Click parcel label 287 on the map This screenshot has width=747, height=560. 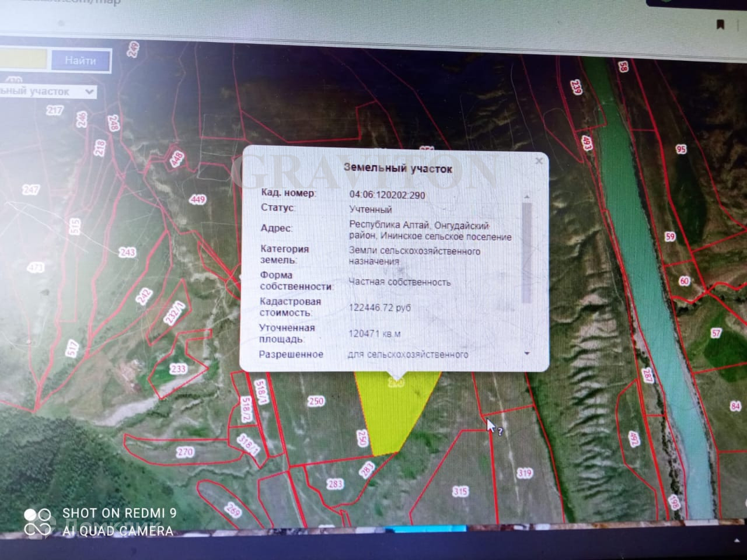tap(647, 376)
